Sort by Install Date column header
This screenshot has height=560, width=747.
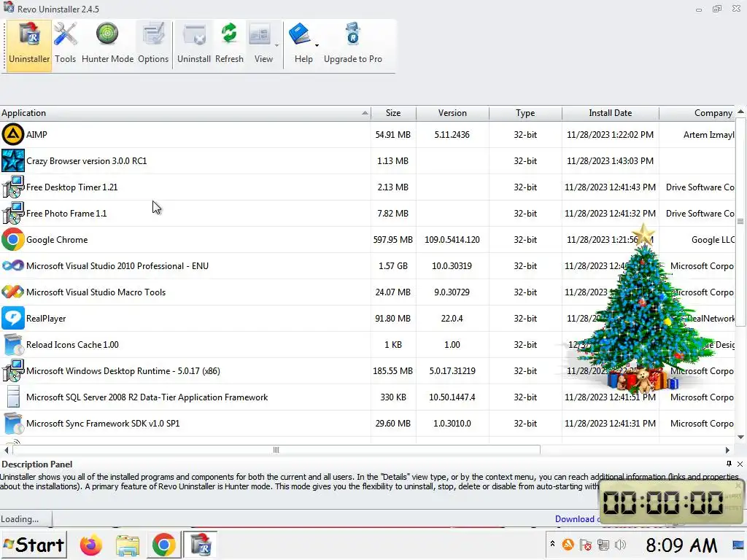611,113
